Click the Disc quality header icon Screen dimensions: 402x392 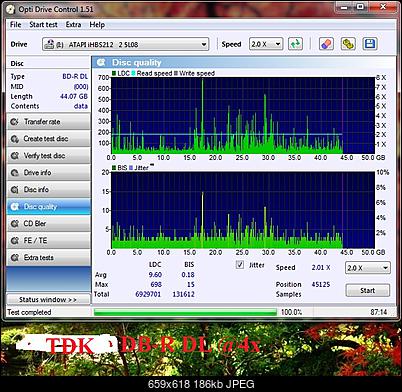pos(101,62)
